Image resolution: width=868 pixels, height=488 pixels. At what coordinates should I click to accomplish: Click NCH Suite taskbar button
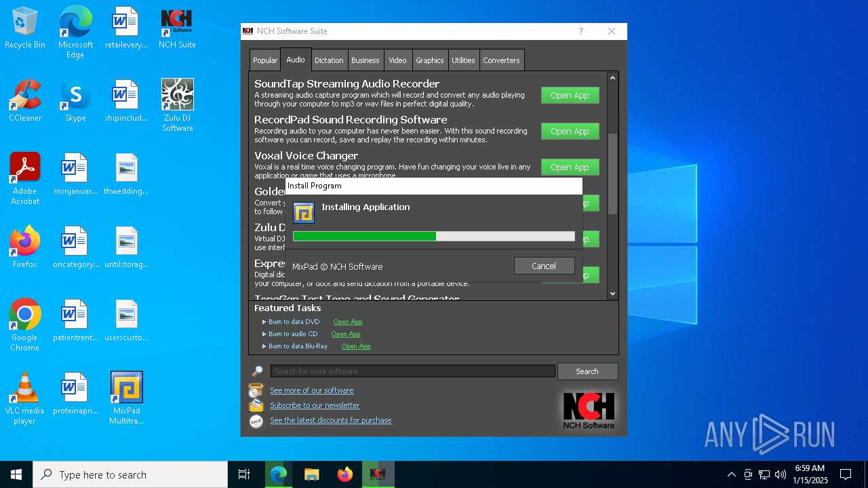tap(378, 474)
